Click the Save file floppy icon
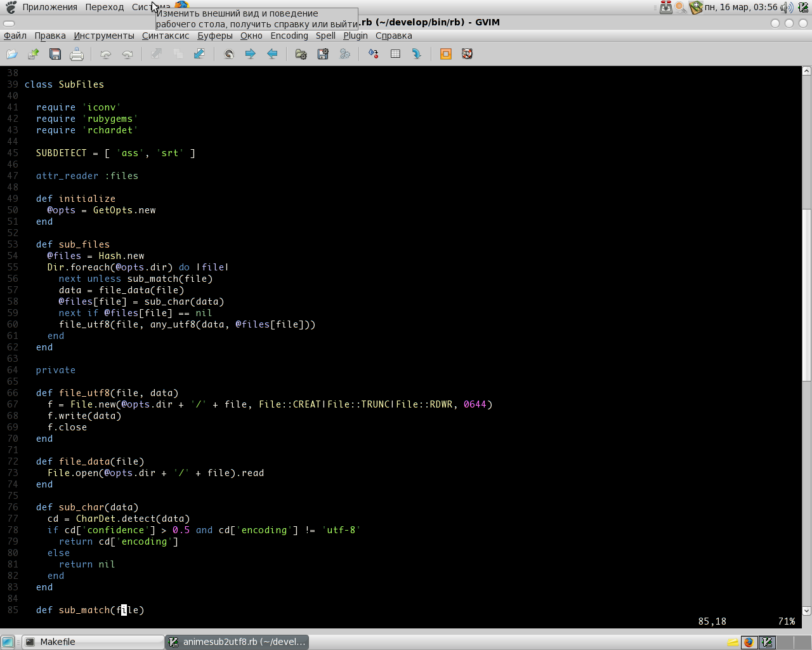The width and height of the screenshot is (812, 650). pyautogui.click(x=55, y=54)
